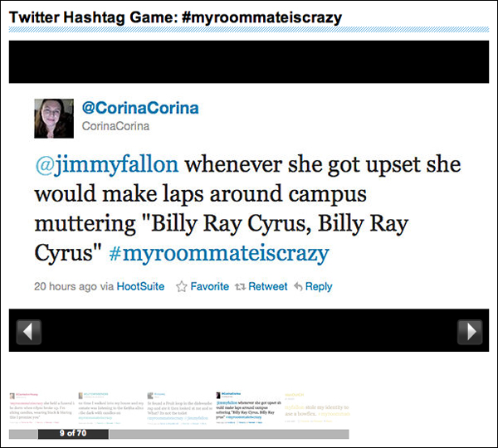Open the @CorinaCorina handle link
This screenshot has height=448, width=498.
click(x=140, y=109)
